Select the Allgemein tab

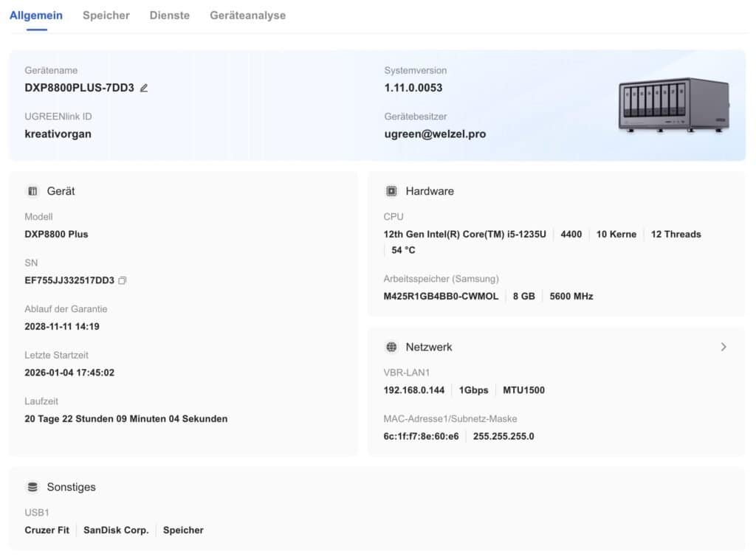click(x=36, y=15)
